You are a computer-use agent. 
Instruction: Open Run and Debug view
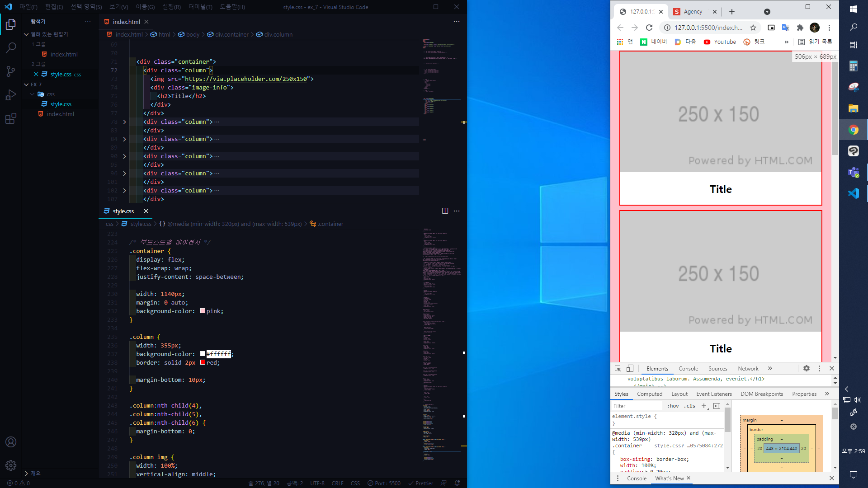point(11,95)
